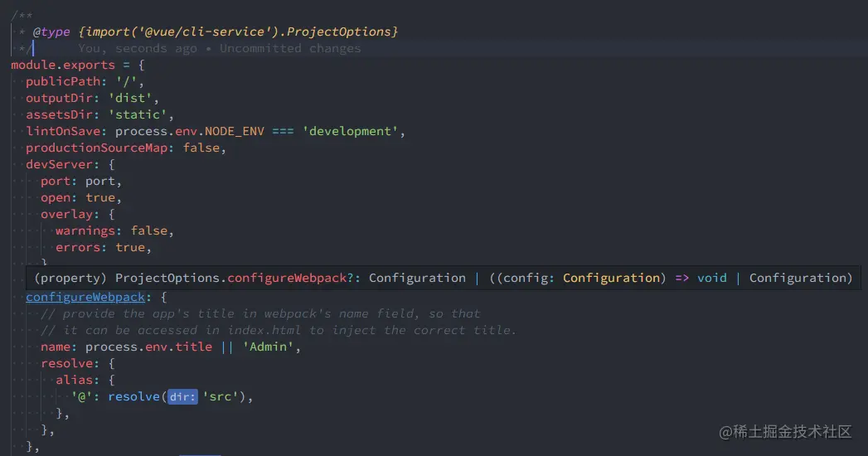Click the 'dist' string value
This screenshot has height=456, width=868.
130,98
